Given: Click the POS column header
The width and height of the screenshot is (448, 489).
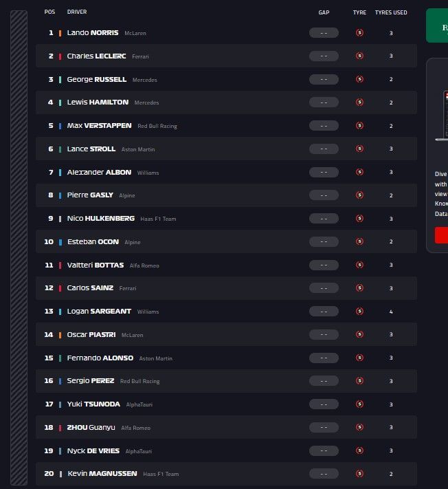Looking at the screenshot, I should coord(49,12).
